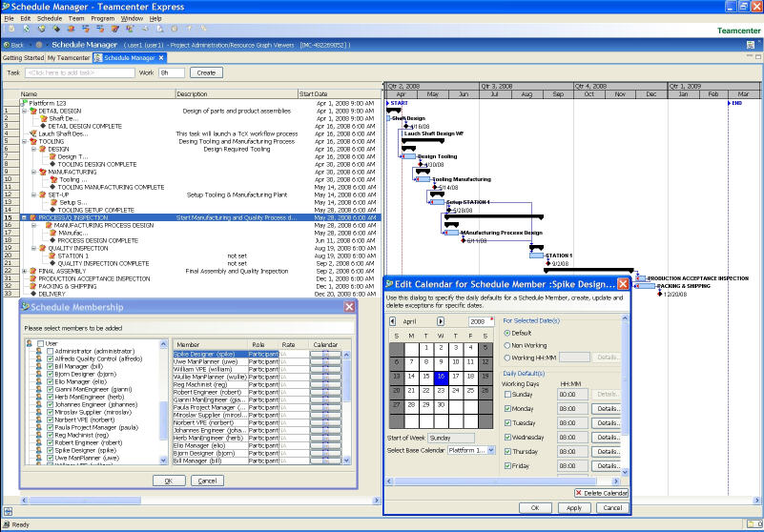This screenshot has height=532, width=764.
Task: Click OK in Schedule Membership dialog
Action: (x=169, y=481)
